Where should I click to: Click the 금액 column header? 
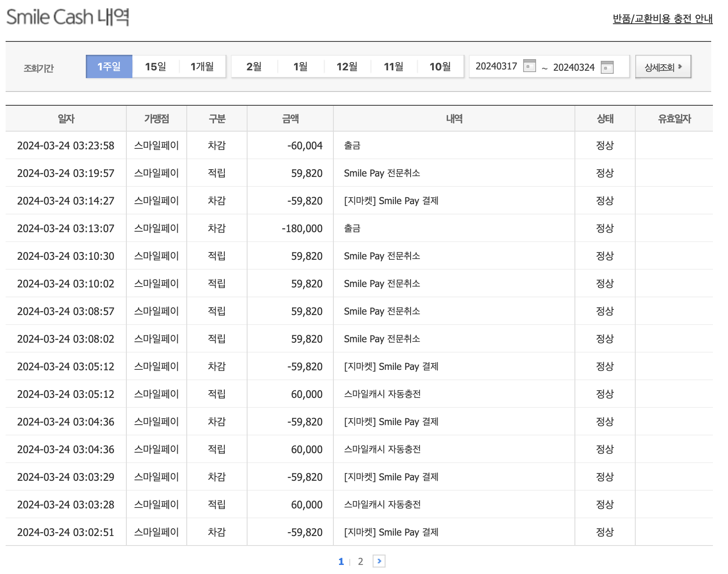290,119
